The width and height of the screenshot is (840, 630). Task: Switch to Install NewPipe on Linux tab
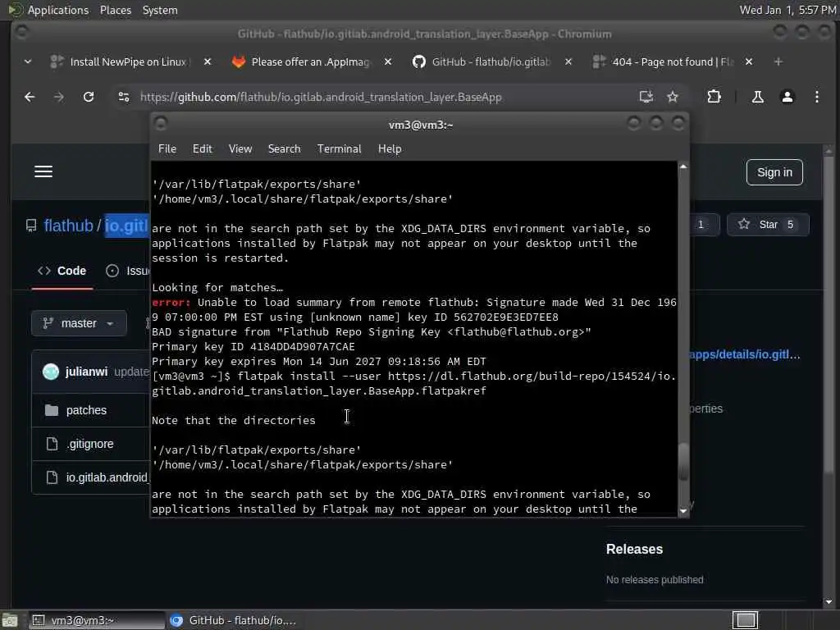(x=128, y=62)
